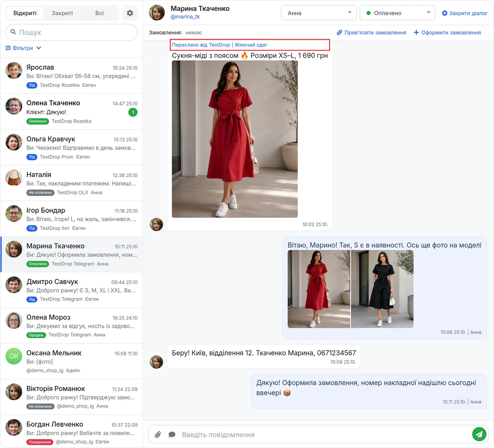This screenshot has width=494, height=448.
Task: Open chat with Ольга Кравчук
Action: [71, 147]
